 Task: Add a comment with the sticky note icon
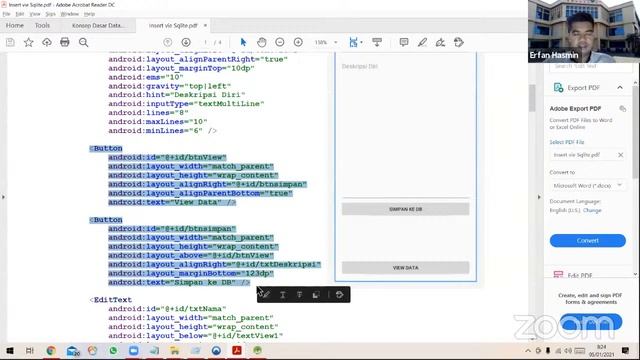[404, 42]
